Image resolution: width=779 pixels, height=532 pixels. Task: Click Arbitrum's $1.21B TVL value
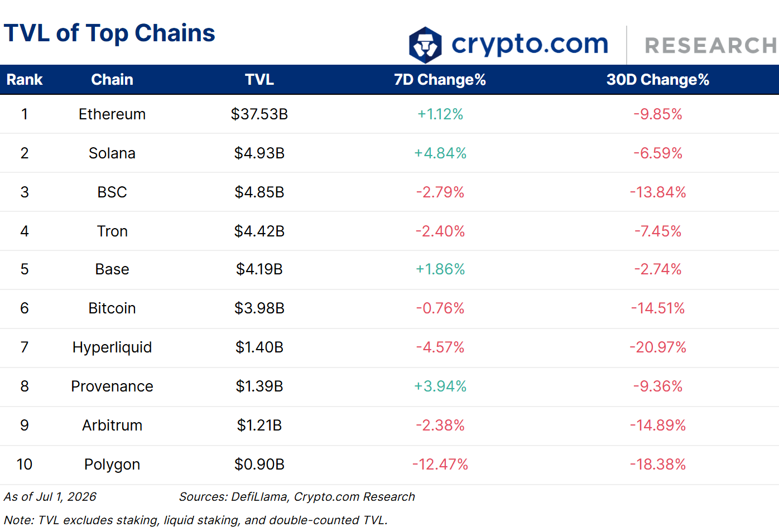pos(259,425)
